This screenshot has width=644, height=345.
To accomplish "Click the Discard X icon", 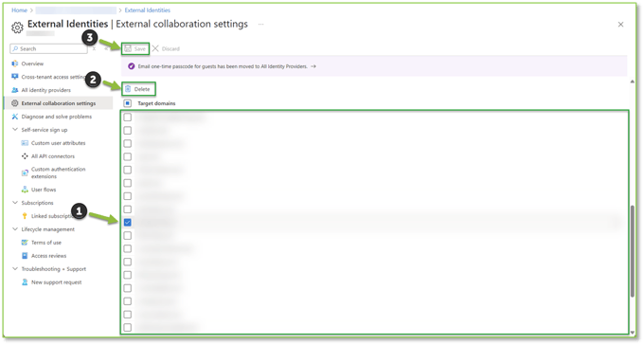I will [x=155, y=48].
